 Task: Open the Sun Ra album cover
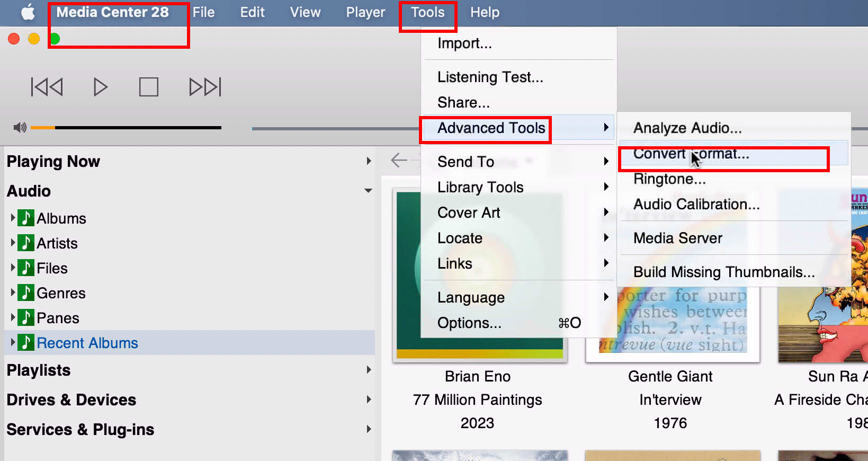coord(823,276)
